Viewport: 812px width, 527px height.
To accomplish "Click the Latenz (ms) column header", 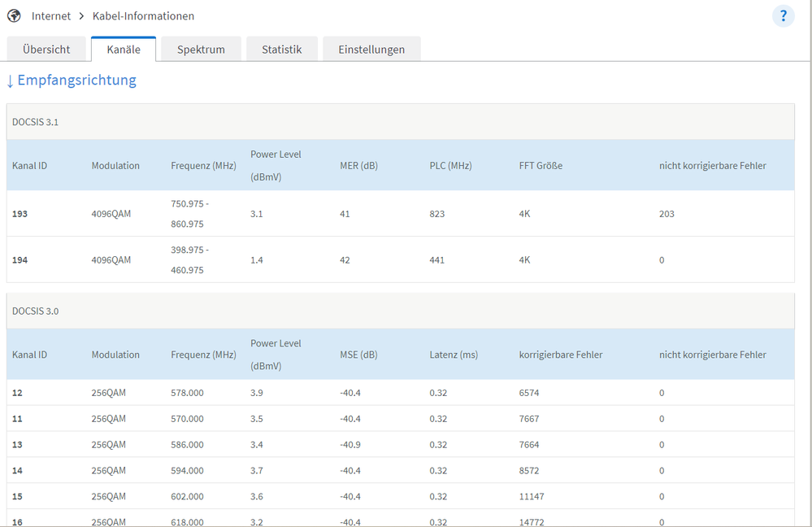I will click(455, 355).
